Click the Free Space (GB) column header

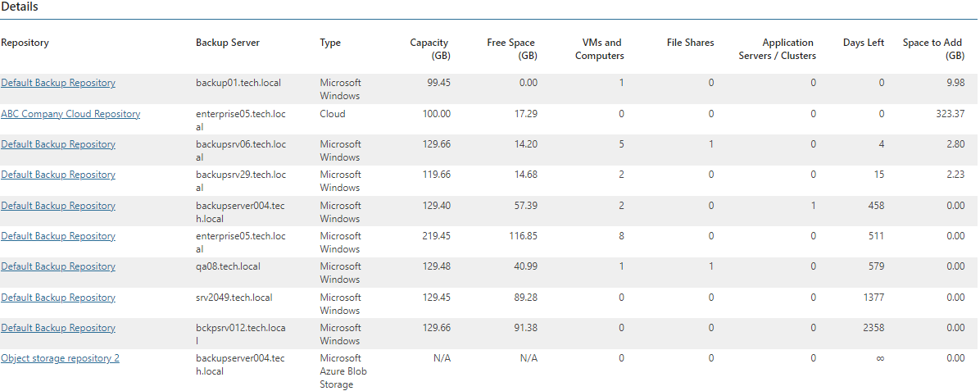512,49
